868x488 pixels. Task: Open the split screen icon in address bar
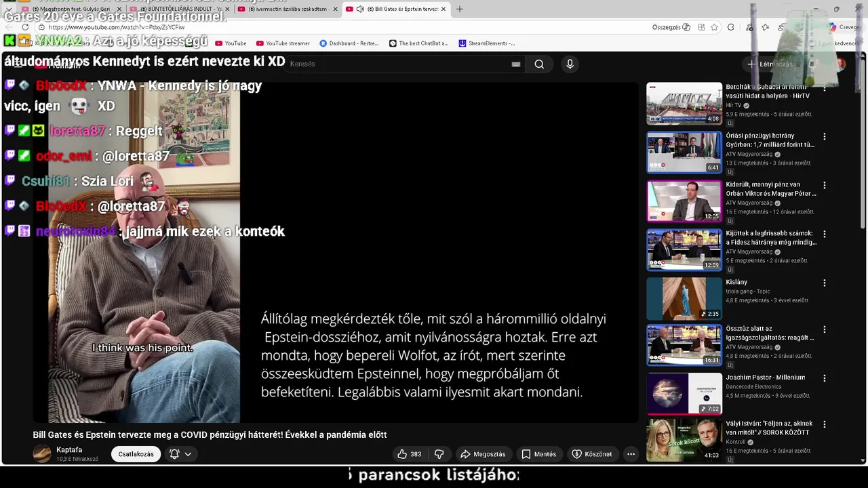point(701,27)
